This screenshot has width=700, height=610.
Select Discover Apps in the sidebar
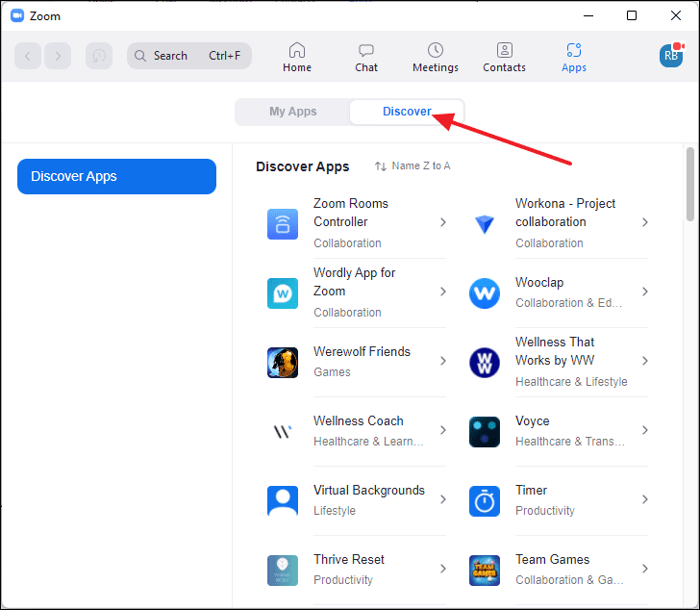[116, 176]
